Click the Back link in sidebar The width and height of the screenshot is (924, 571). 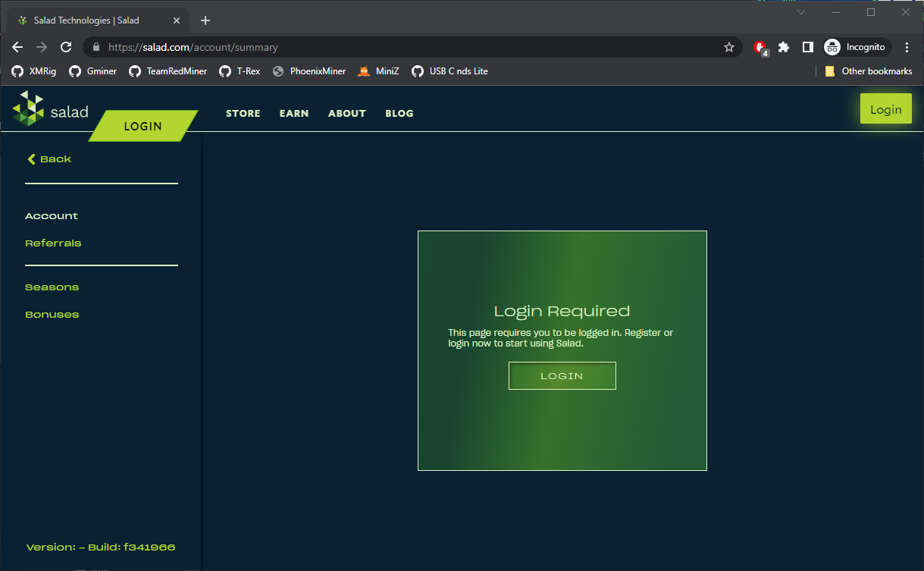pyautogui.click(x=49, y=159)
